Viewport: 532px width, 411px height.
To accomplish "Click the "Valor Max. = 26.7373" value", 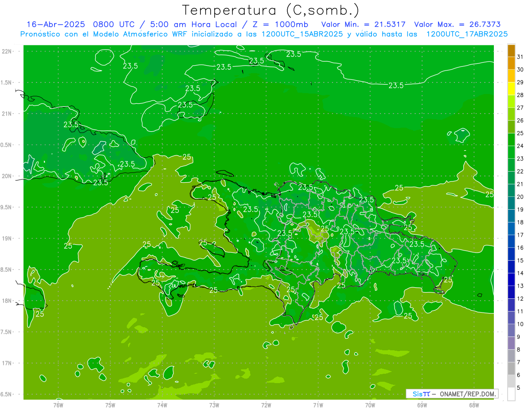I will pyautogui.click(x=458, y=24).
